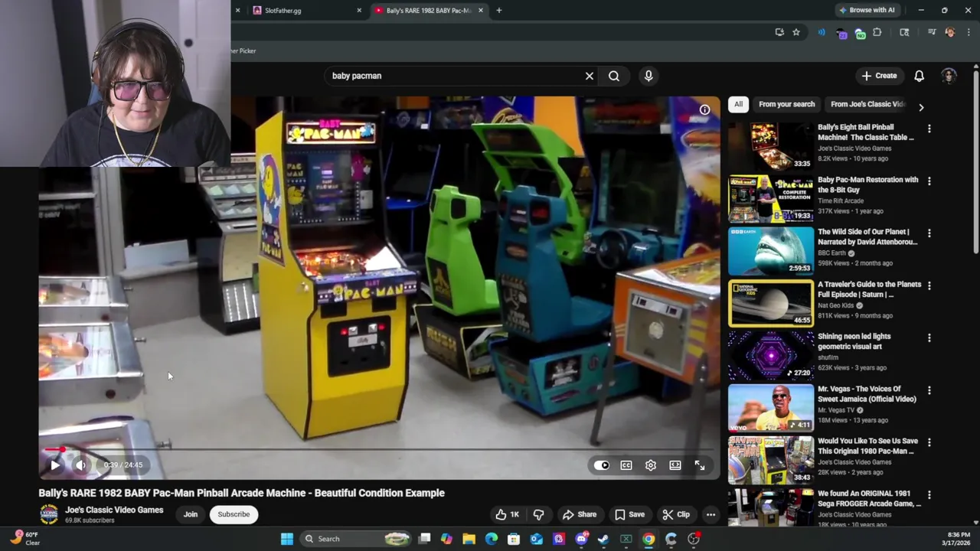Open options for Shining neon lights video
Screen dimensions: 980x551
[929, 337]
